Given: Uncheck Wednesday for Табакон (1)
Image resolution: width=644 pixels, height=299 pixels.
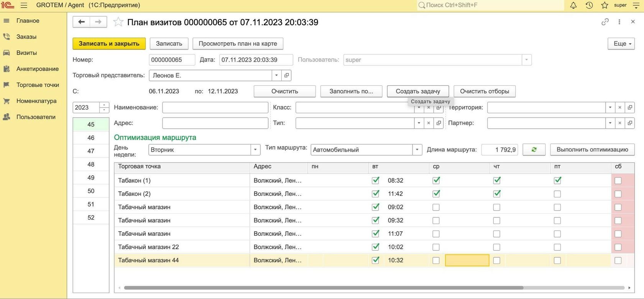Looking at the screenshot, I should [436, 180].
